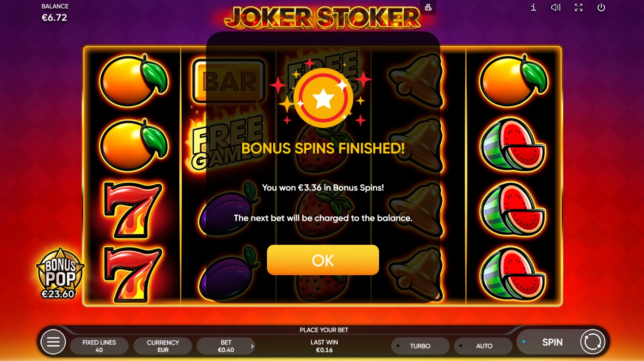Open the Bet €0.40 selector

tap(226, 346)
